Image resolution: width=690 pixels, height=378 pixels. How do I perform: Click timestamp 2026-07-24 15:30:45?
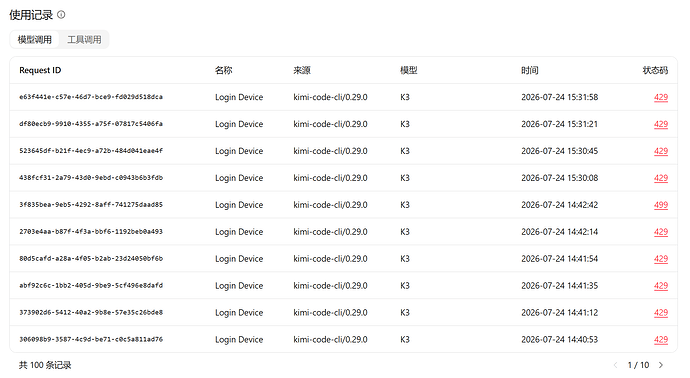(560, 151)
